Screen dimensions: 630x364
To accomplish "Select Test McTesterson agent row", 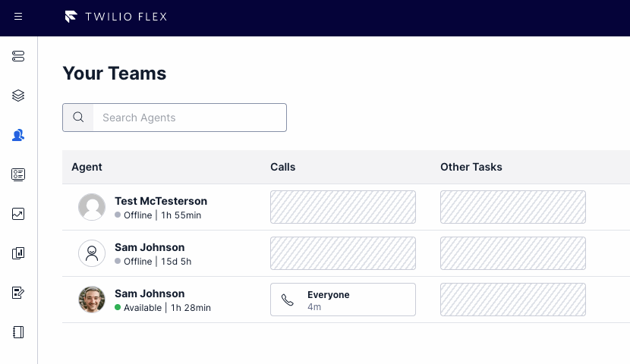I will point(346,207).
